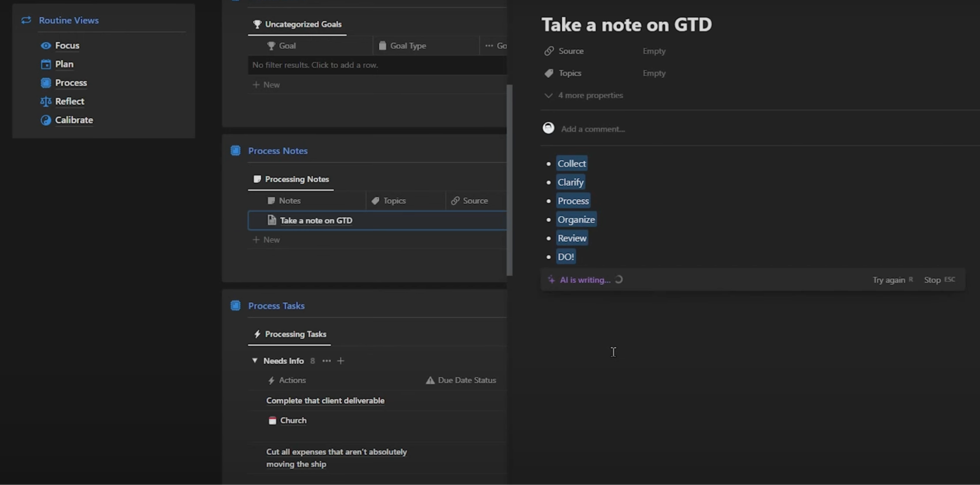
Task: Click the Add a comment field
Action: 593,129
